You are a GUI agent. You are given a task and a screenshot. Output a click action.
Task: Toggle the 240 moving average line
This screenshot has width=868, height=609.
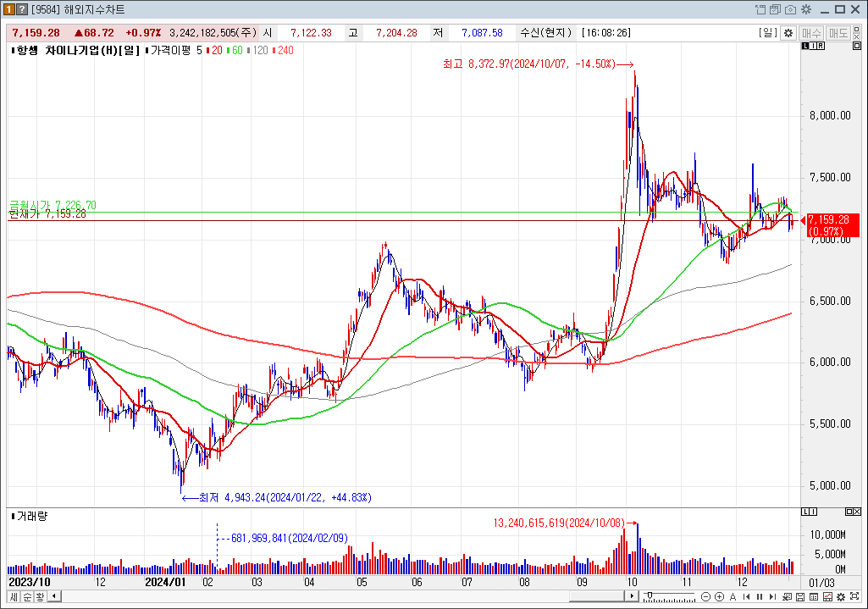point(284,51)
